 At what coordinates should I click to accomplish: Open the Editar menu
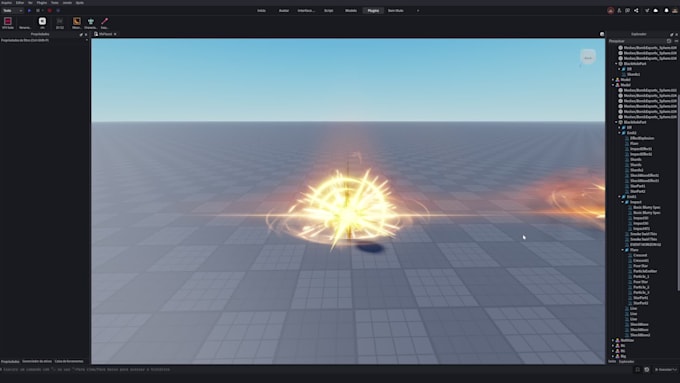point(20,3)
